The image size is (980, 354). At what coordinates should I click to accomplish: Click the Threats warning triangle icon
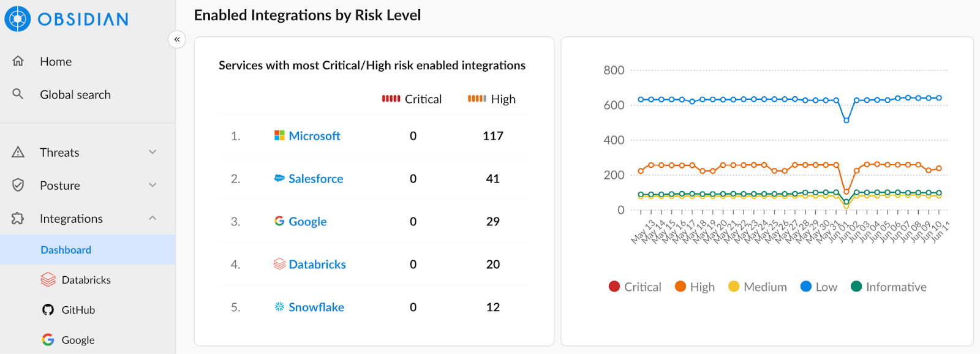[x=18, y=152]
